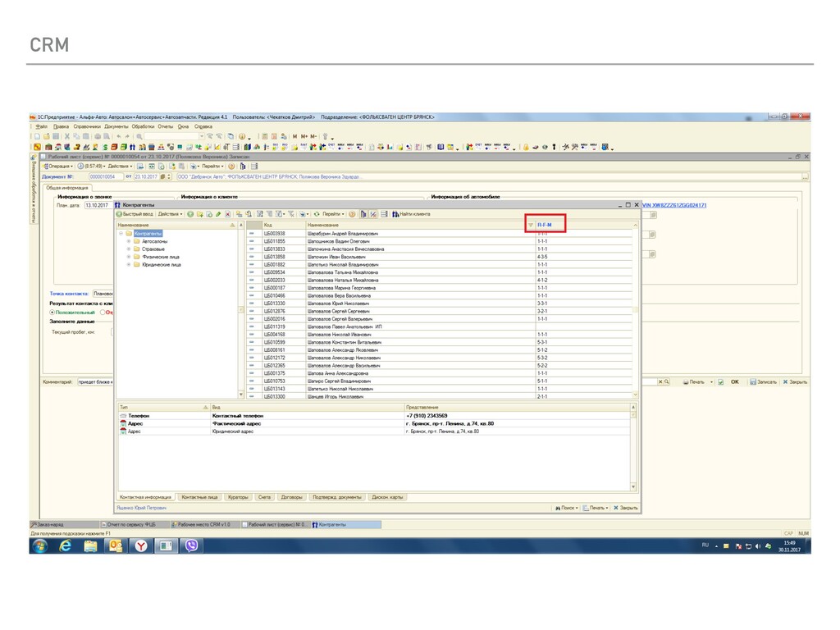Select the Юридические лица folder
The height and width of the screenshot is (630, 840).
[161, 265]
